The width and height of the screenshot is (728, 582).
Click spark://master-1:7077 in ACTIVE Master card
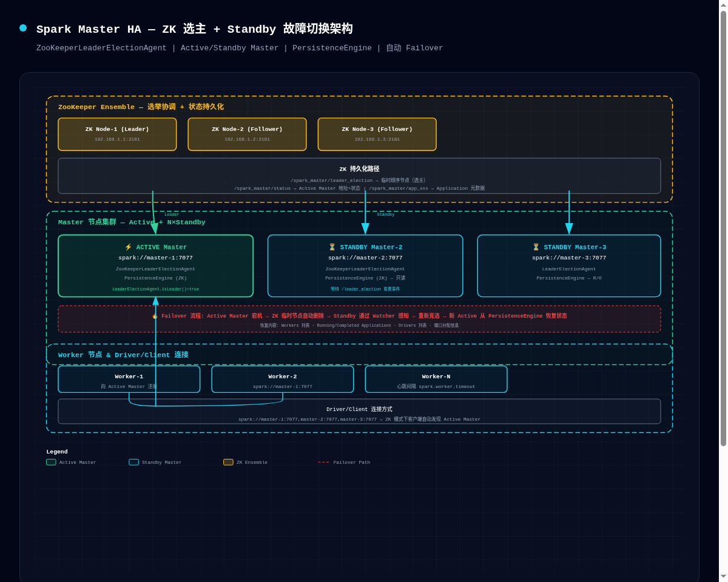coord(155,258)
